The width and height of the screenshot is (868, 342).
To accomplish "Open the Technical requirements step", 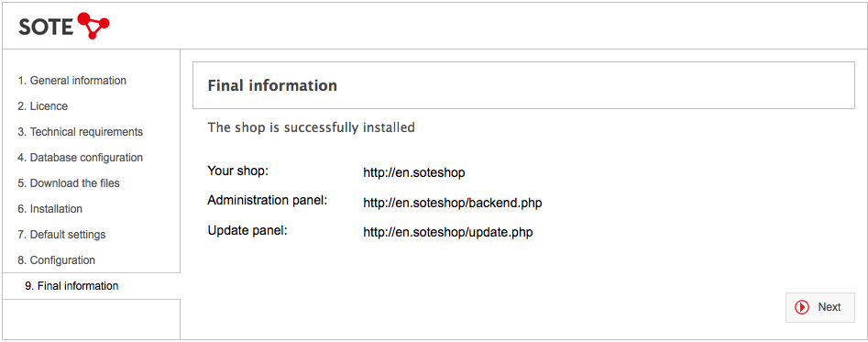I will (x=81, y=132).
